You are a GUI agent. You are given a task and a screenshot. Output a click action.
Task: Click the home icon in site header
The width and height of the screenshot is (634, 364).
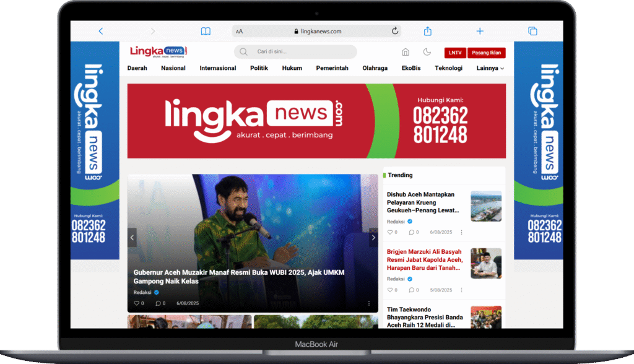point(406,52)
